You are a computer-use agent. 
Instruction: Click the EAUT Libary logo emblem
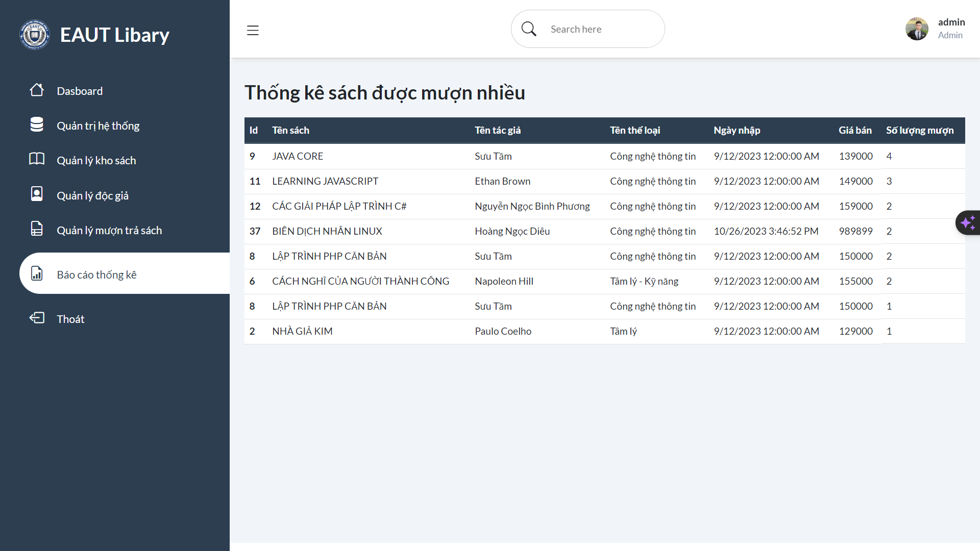[x=34, y=34]
